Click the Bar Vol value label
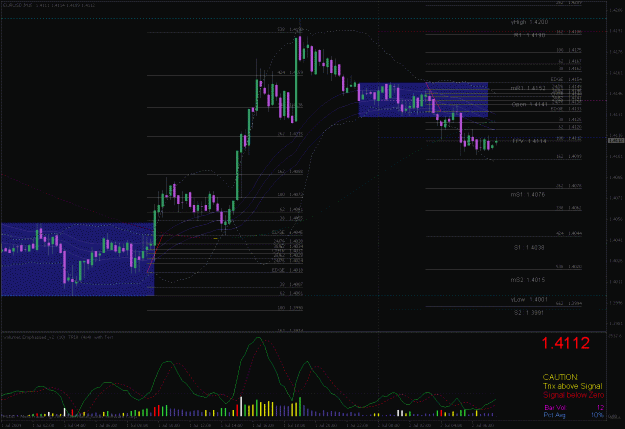 click(574, 407)
